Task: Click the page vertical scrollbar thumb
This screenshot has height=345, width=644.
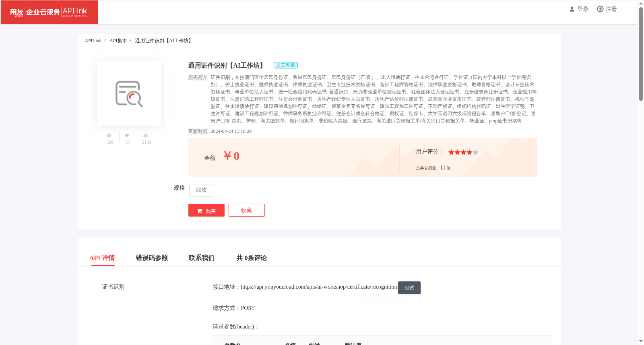Action: coord(641,54)
